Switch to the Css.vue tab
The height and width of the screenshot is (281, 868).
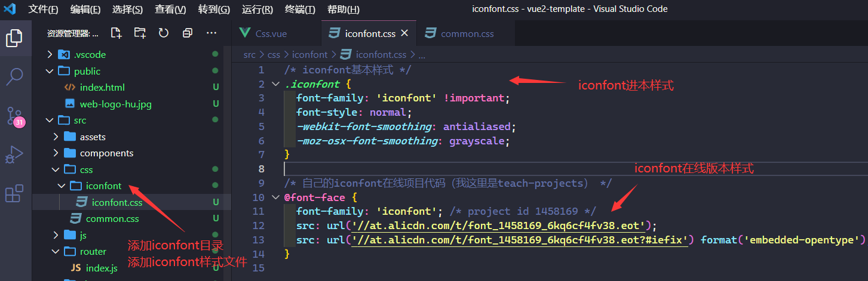(271, 33)
